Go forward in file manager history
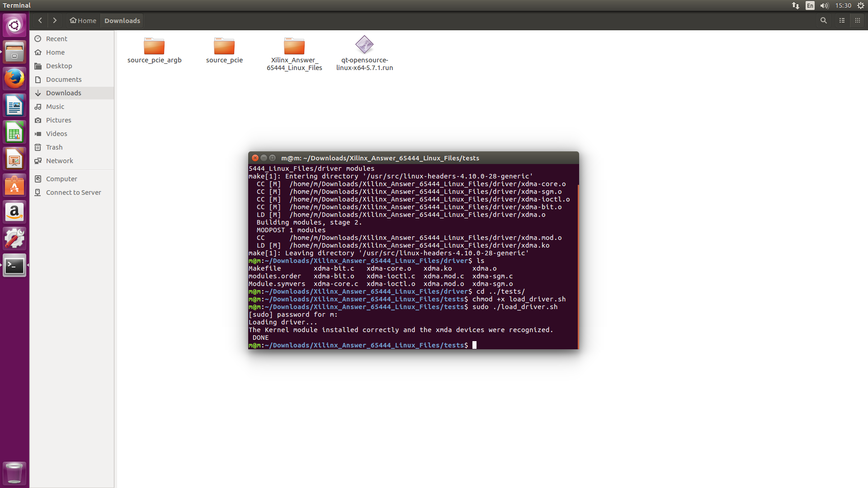 [x=55, y=20]
